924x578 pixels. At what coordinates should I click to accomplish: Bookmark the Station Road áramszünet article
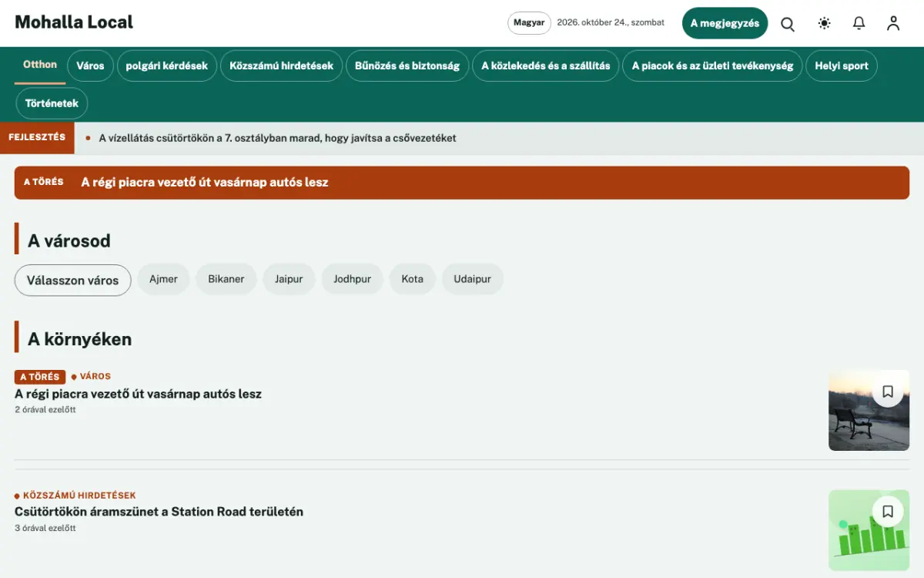pos(888,511)
